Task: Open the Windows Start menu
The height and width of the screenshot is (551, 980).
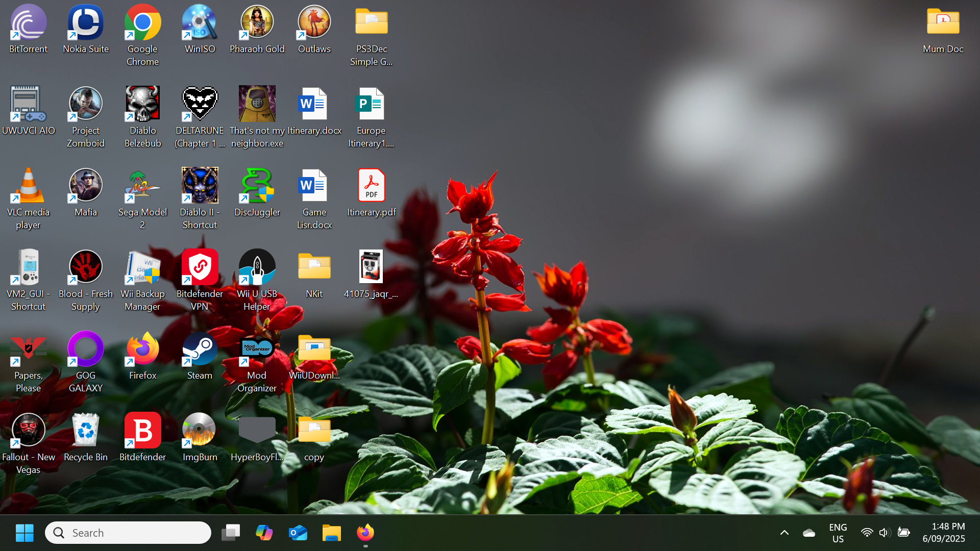Action: (x=24, y=533)
